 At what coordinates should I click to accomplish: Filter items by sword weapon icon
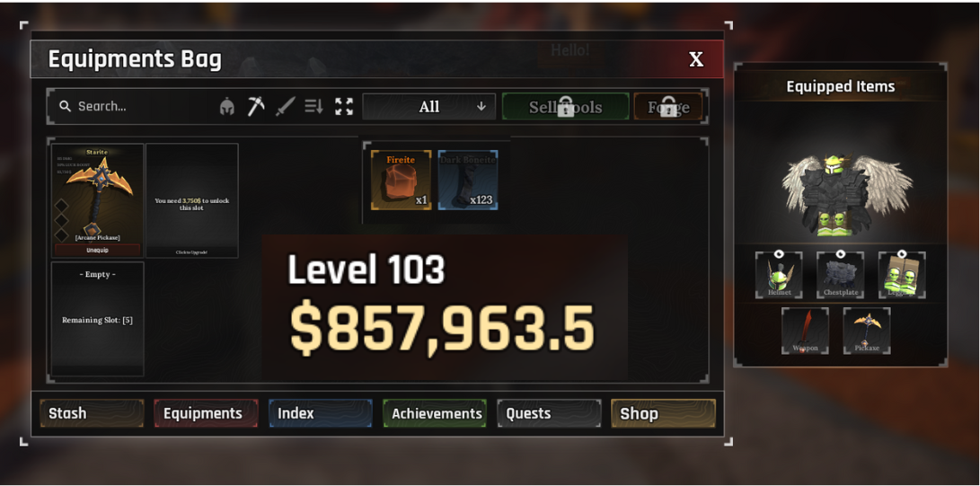(x=285, y=107)
